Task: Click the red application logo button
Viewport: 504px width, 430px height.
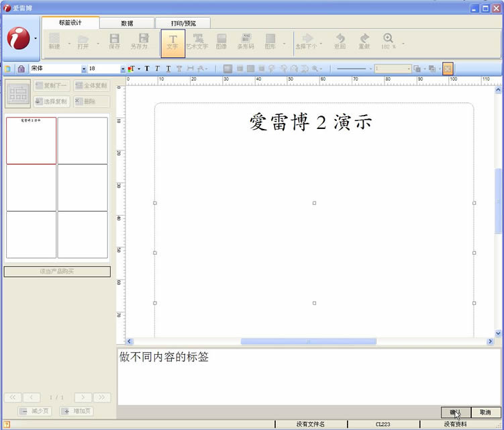Action: point(18,38)
